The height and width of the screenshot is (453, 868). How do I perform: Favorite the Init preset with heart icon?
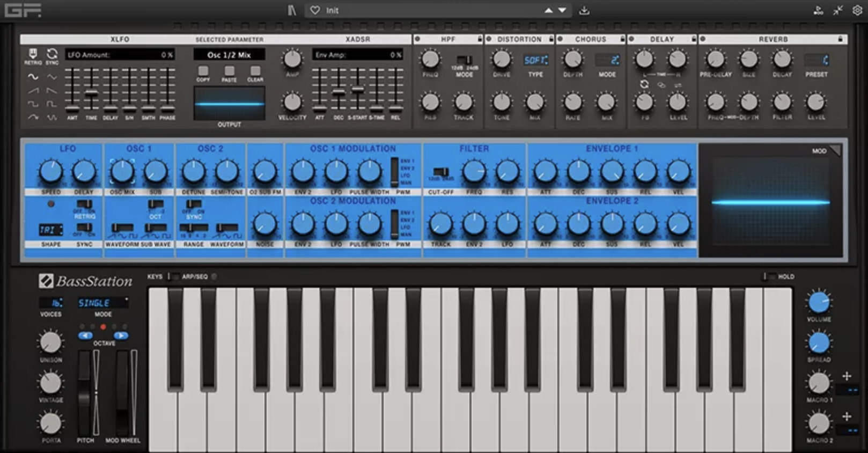tap(315, 10)
